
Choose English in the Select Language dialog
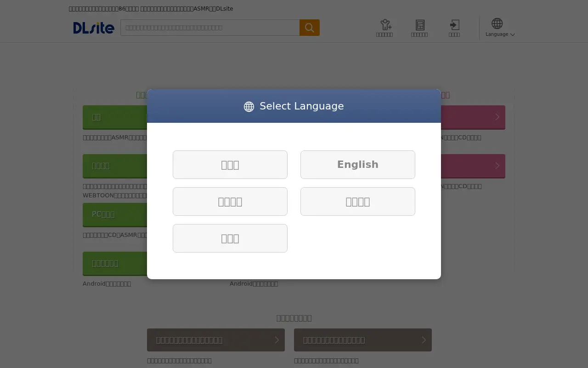pos(358,165)
